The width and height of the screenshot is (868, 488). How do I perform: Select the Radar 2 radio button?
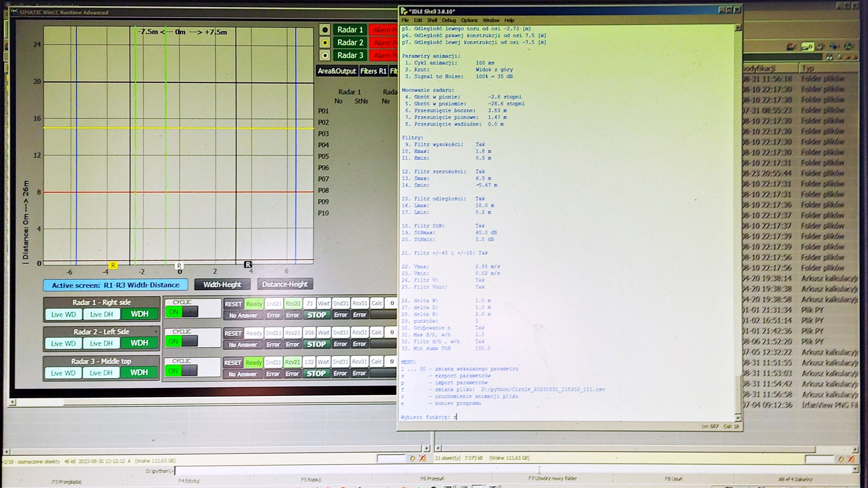[325, 43]
